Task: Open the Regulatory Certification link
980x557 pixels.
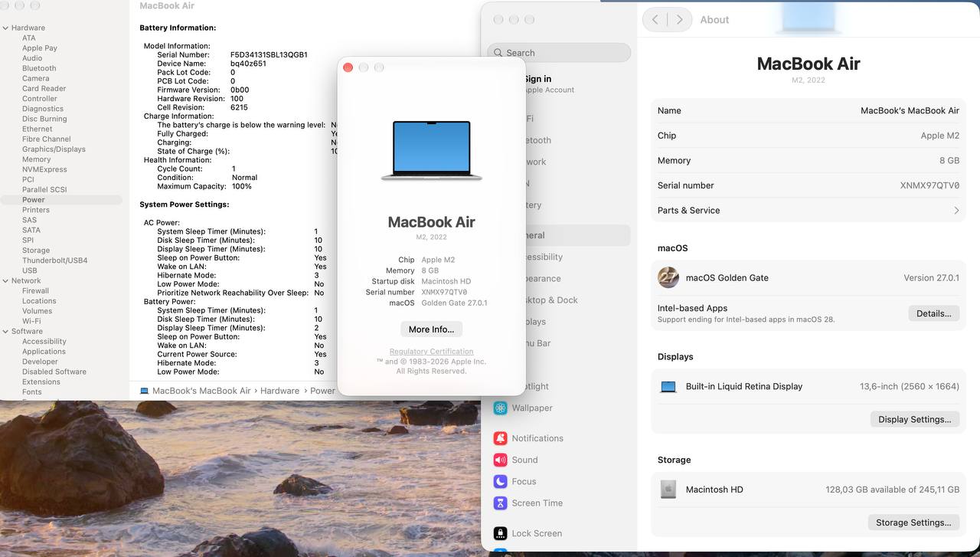Action: [x=431, y=352]
